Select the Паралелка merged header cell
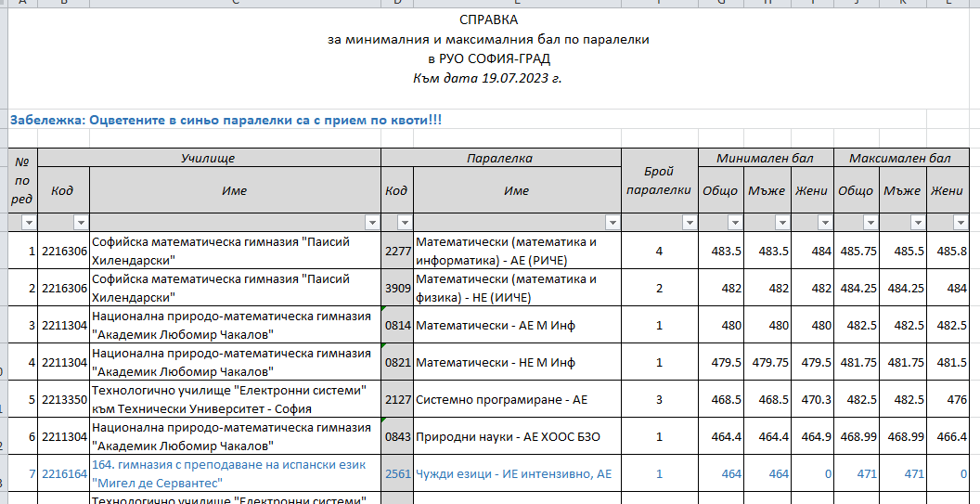This screenshot has height=504, width=980. click(500, 159)
